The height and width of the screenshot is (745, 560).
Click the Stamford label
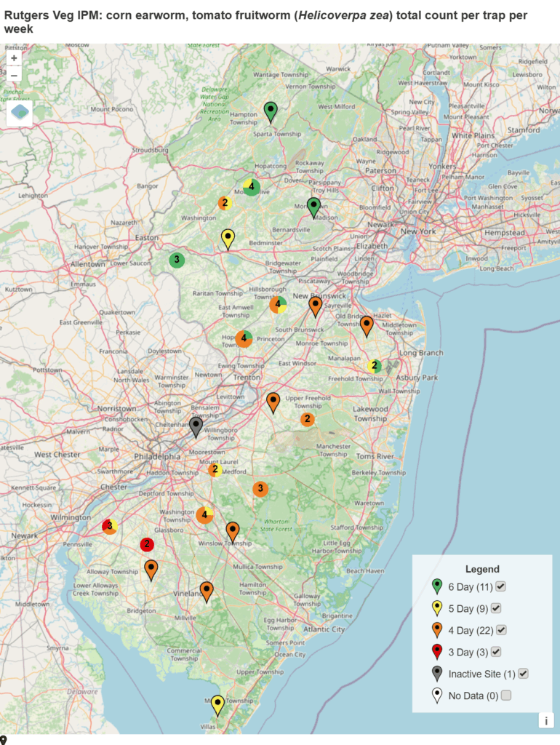524,130
